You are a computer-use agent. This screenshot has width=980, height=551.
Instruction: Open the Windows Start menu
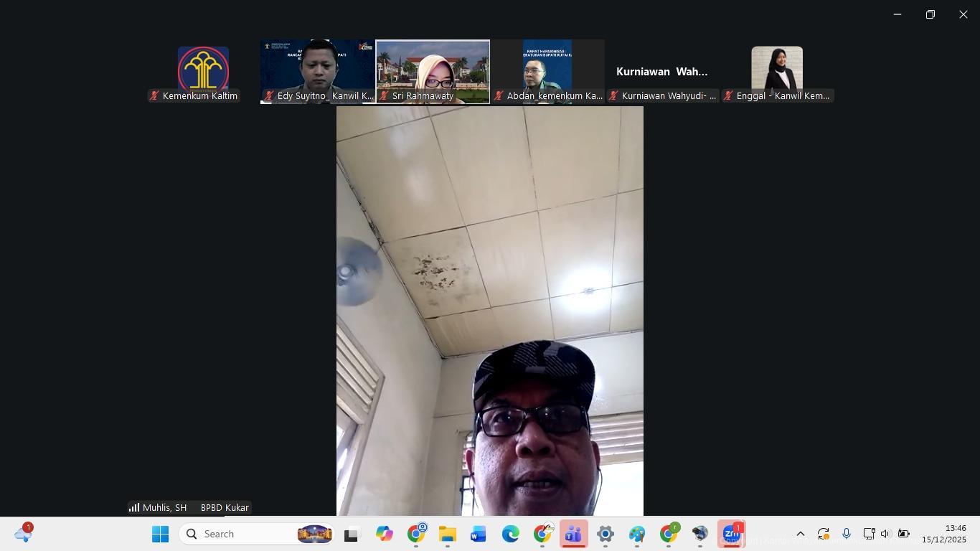coord(160,534)
